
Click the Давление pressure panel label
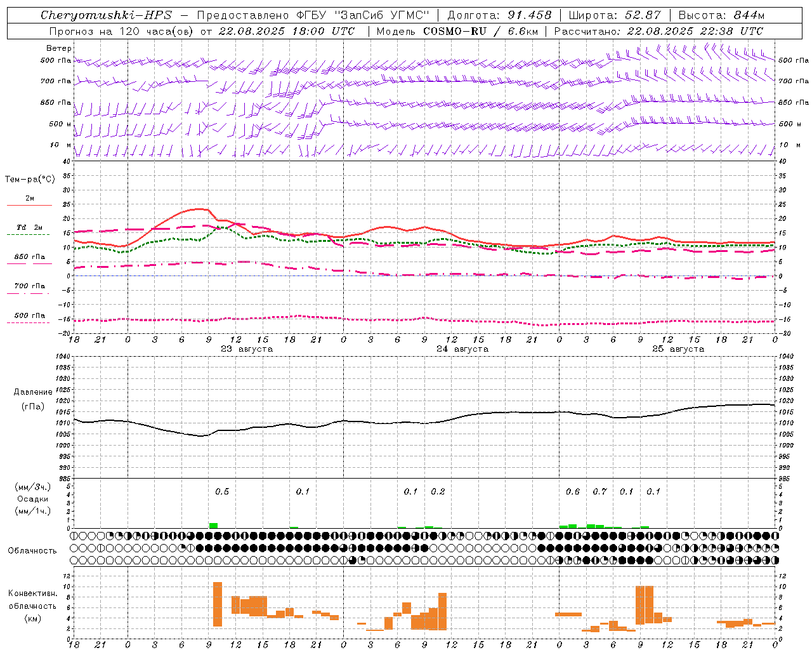33,392
